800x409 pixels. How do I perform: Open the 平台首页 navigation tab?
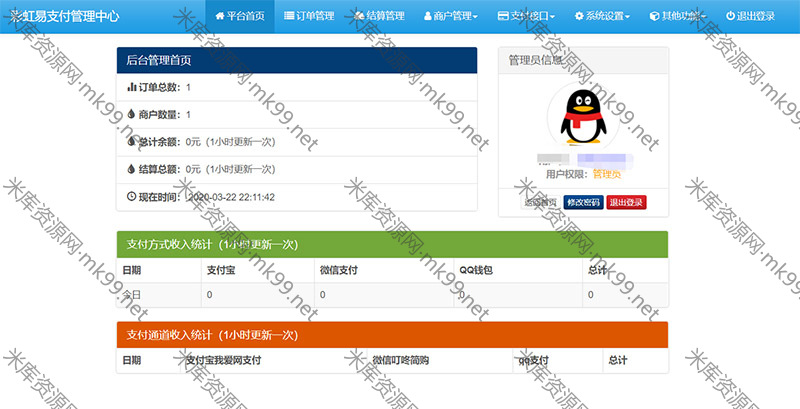click(x=240, y=16)
